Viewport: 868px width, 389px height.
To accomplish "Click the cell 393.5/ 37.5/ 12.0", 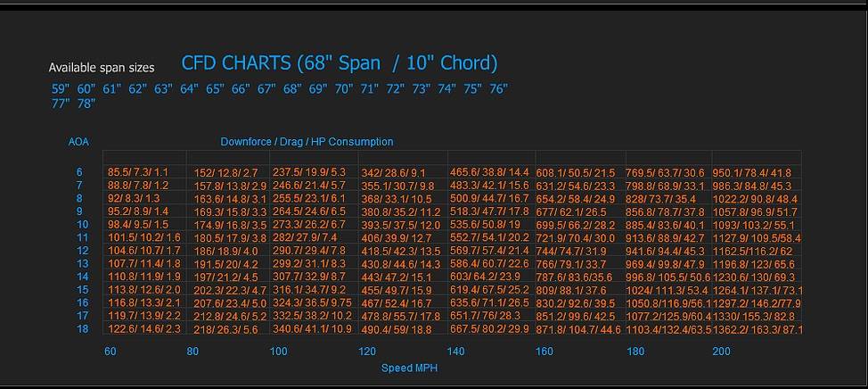I will 396,226.
